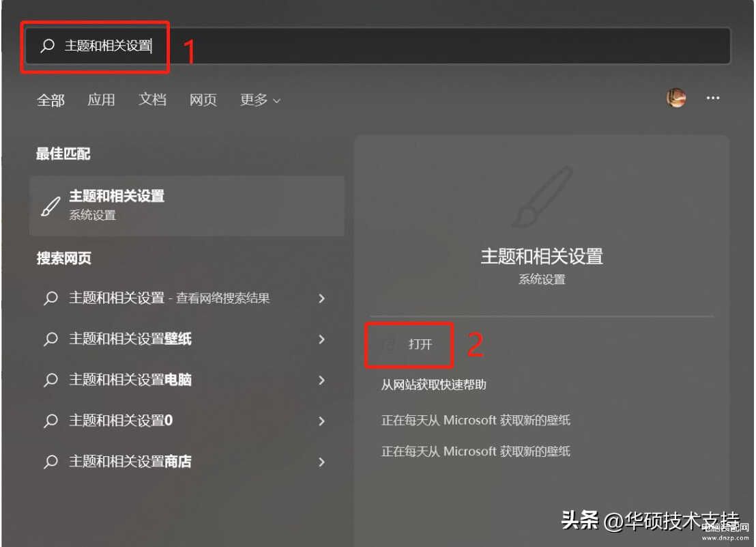Expand arrow for 主题和相关设置电脑 suggestion

(x=321, y=380)
